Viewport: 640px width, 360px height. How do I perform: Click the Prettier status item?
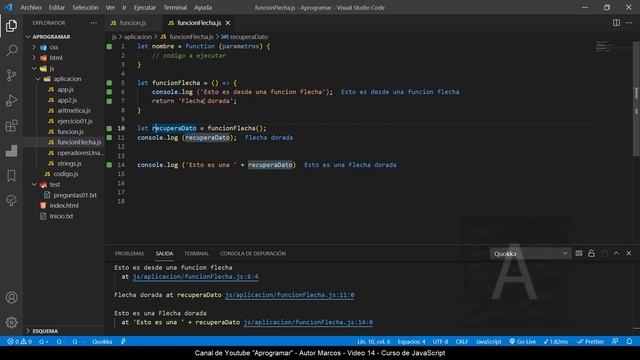590,342
